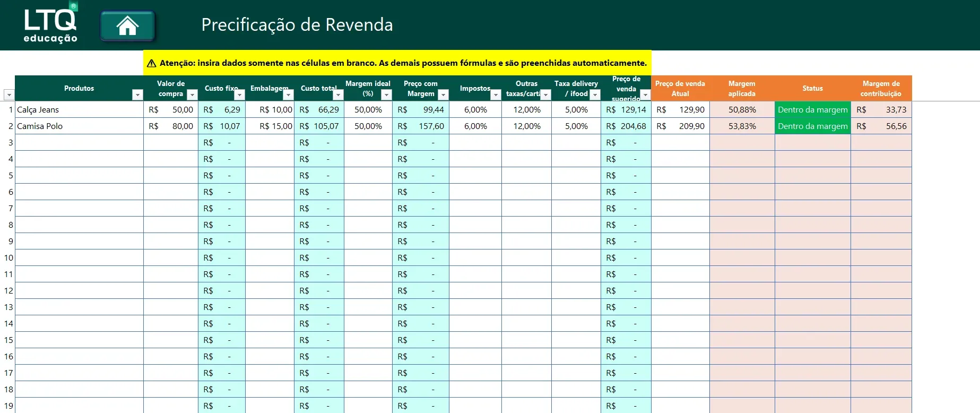This screenshot has width=980, height=413.
Task: Click the yellow Atenção warning banner
Action: pyautogui.click(x=397, y=63)
